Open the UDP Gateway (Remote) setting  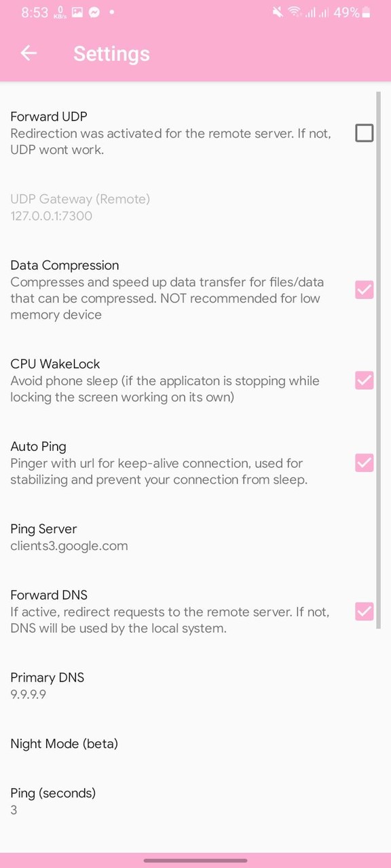[80, 207]
